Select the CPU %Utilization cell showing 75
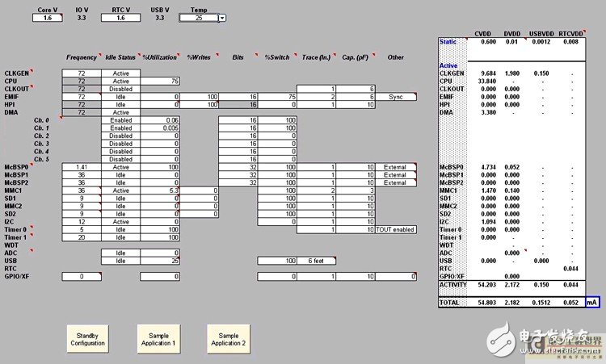This screenshot has height=364, width=606. [x=158, y=81]
